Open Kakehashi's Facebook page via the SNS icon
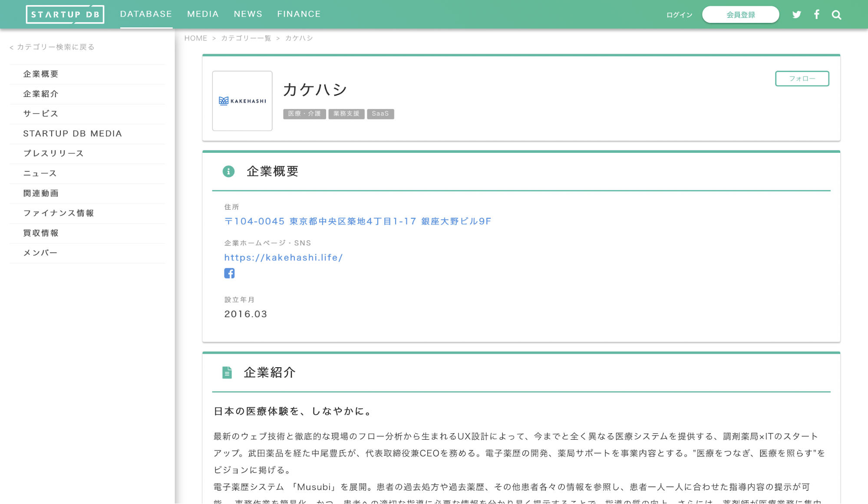 [x=229, y=273]
